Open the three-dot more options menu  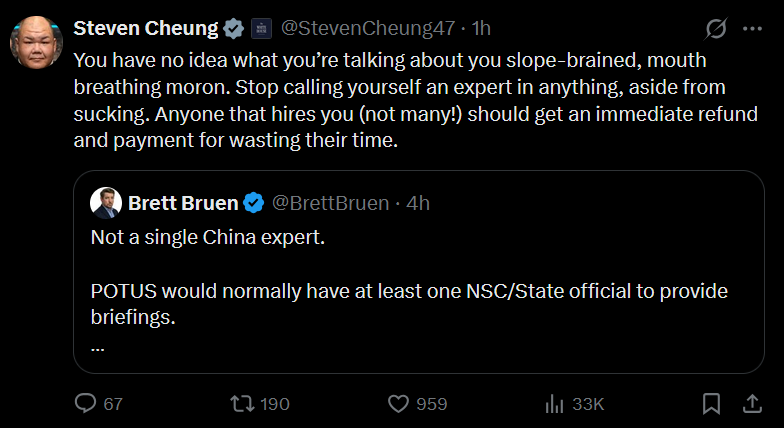pos(752,29)
